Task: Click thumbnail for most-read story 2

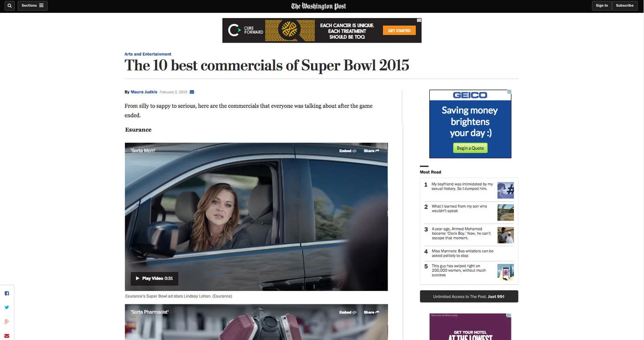Action: click(x=505, y=213)
